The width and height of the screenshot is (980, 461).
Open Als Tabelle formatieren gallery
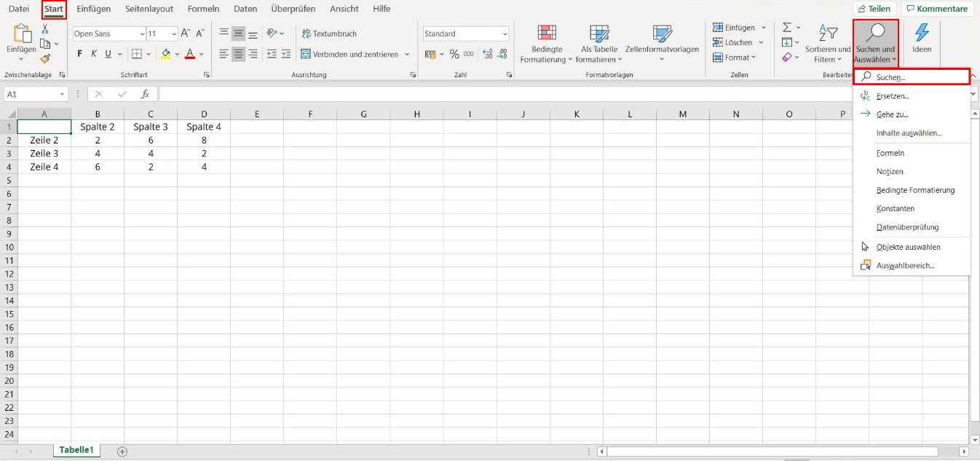pyautogui.click(x=599, y=44)
